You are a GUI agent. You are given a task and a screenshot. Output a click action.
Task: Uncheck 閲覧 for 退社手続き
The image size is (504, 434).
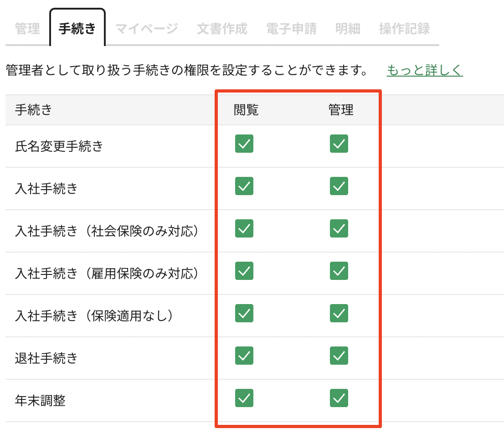click(244, 356)
